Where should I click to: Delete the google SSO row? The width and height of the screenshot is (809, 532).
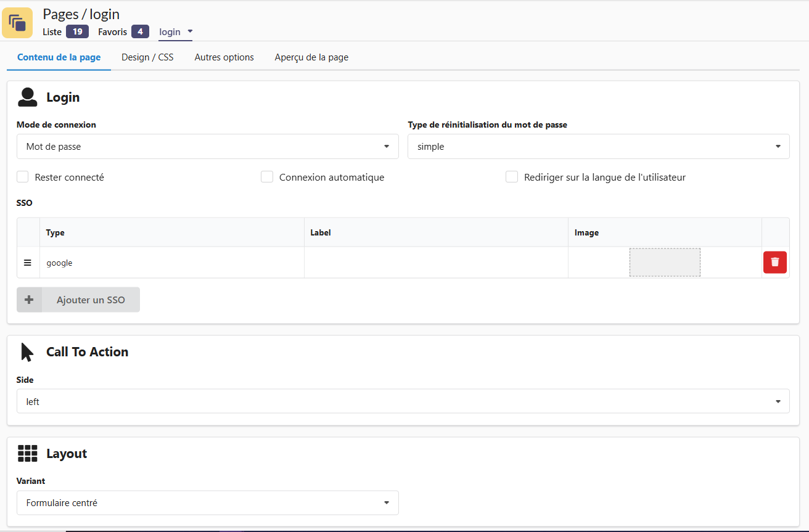click(774, 262)
